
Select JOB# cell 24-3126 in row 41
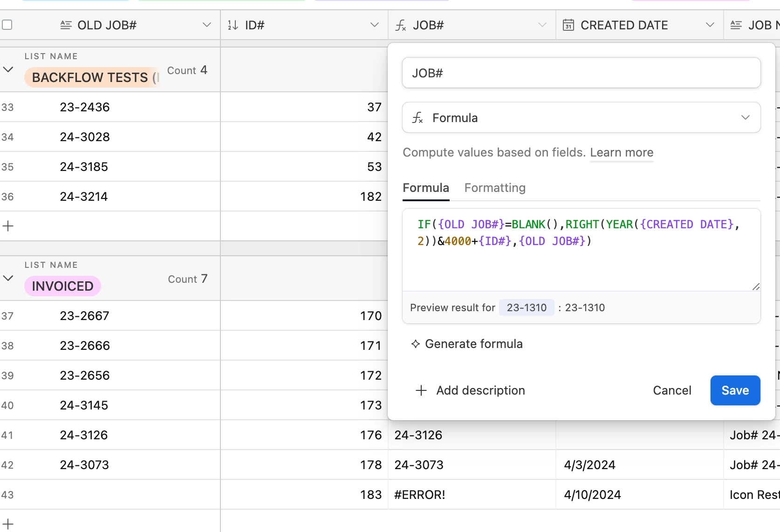[x=472, y=435]
